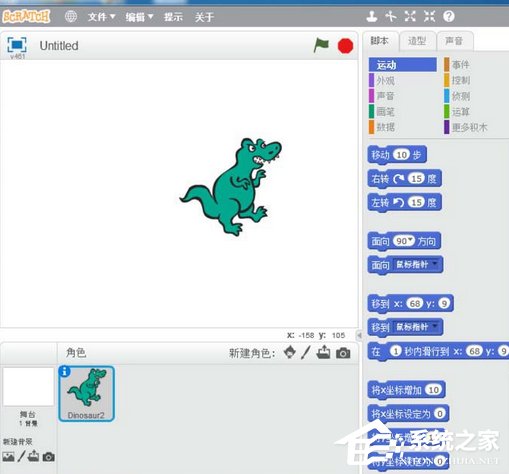Select the Grow sprite tool
Image resolution: width=509 pixels, height=474 pixels.
pos(410,16)
